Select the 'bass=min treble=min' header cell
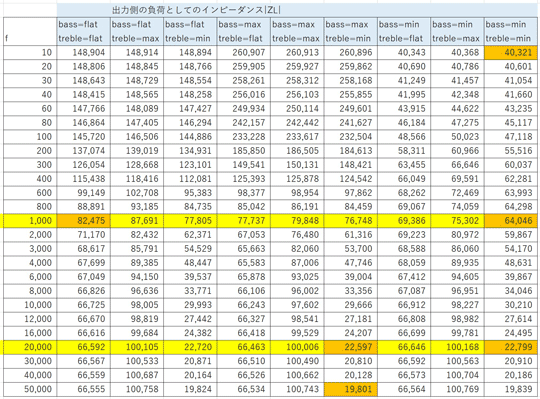 coord(510,31)
